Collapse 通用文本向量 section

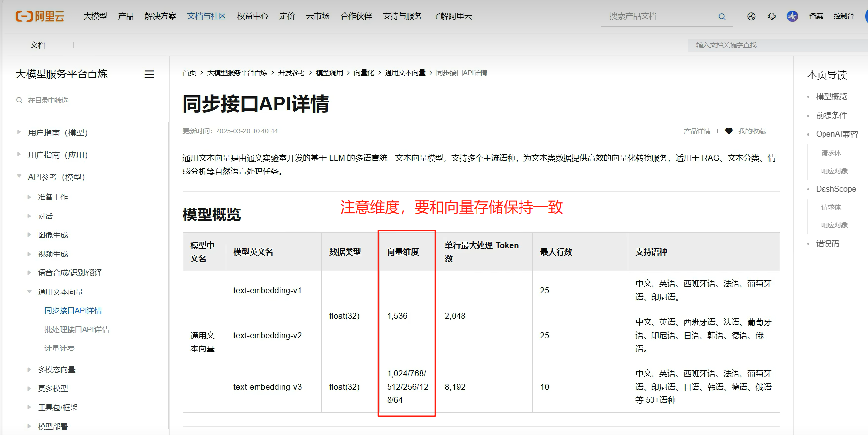[29, 291]
